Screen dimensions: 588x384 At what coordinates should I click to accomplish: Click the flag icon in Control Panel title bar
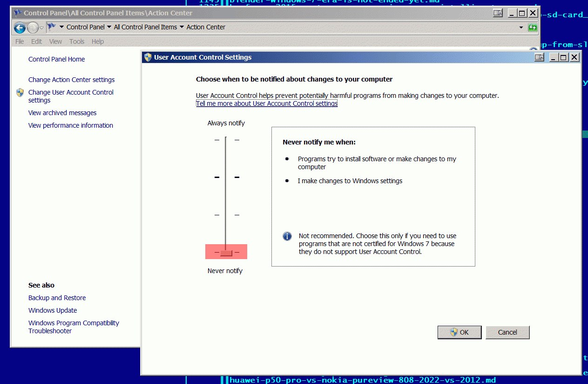click(x=18, y=13)
